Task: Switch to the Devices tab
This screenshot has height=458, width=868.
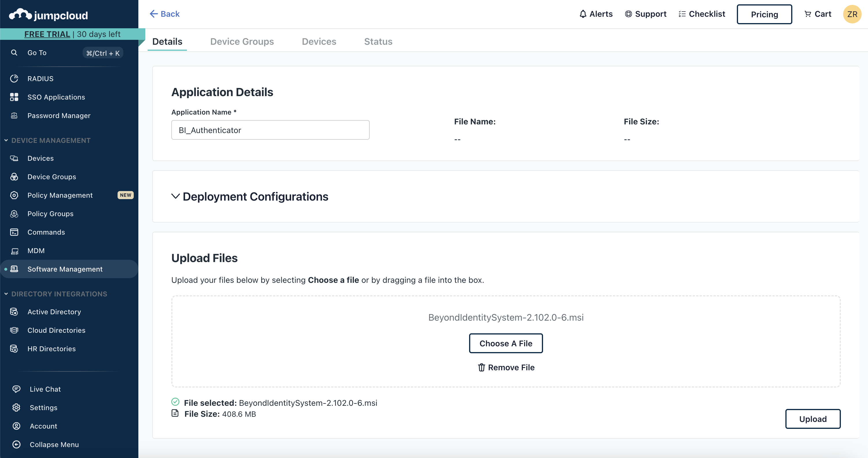Action: point(319,42)
